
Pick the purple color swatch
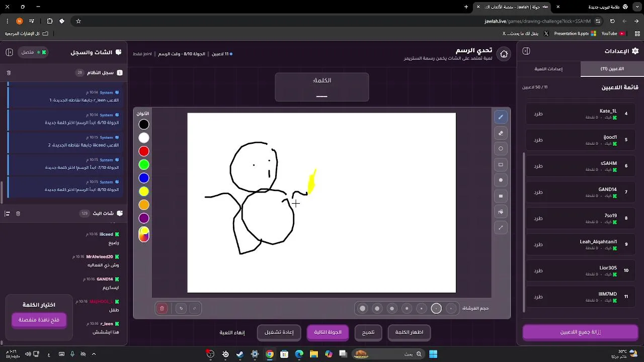[144, 218]
